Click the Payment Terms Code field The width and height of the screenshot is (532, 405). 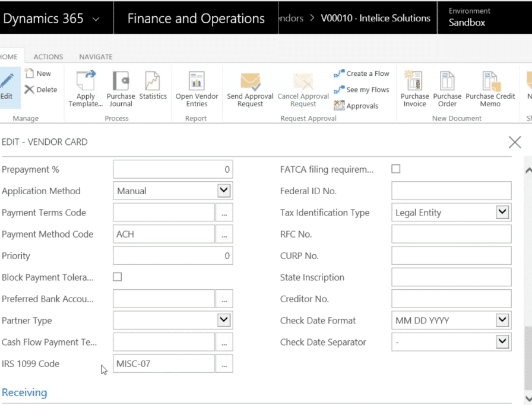164,213
